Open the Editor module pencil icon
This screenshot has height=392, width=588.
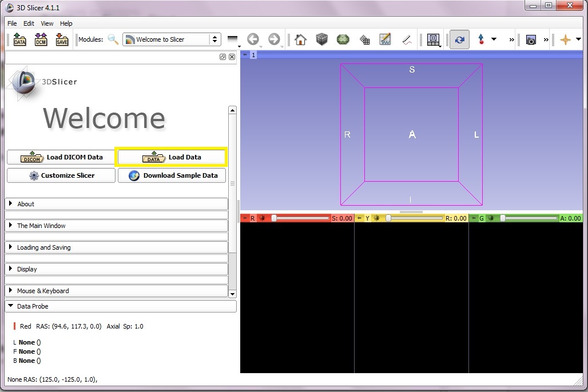point(385,39)
